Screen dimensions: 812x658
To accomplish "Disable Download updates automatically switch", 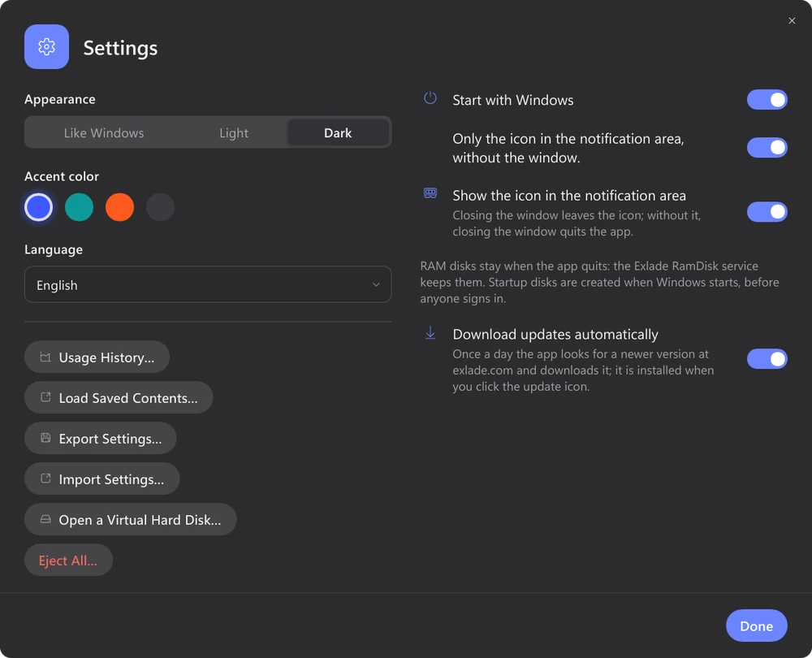I will pos(767,359).
